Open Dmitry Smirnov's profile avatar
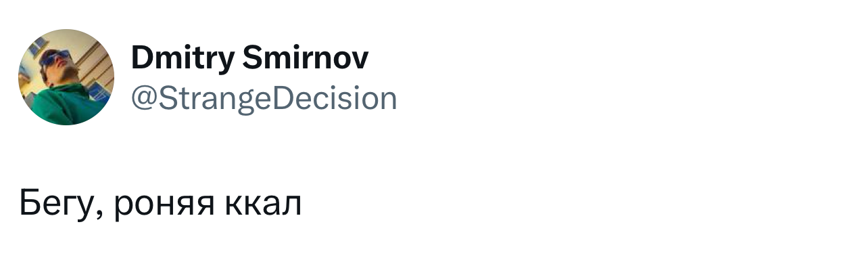The width and height of the screenshot is (868, 258). 66,77
